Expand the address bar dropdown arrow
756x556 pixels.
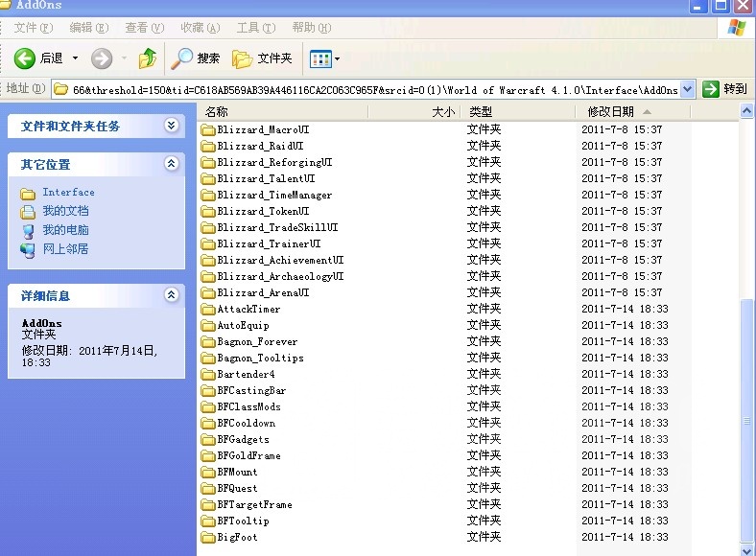[x=688, y=89]
